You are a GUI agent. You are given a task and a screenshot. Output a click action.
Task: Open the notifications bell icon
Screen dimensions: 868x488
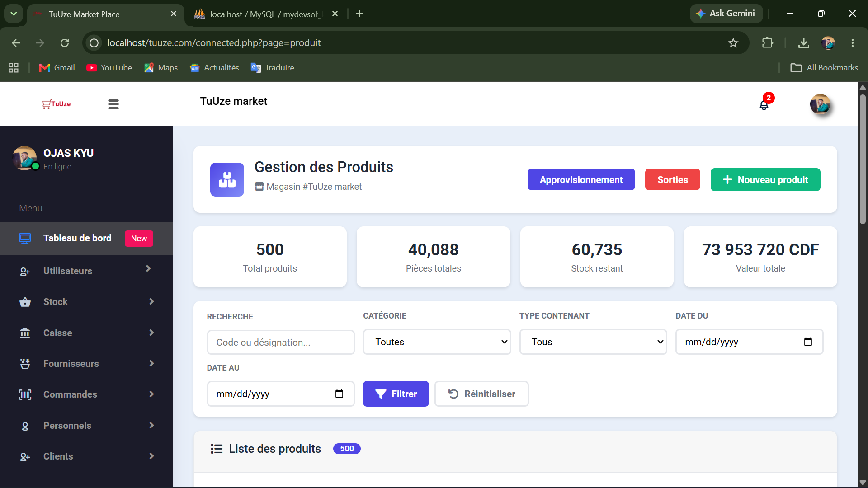tap(764, 105)
